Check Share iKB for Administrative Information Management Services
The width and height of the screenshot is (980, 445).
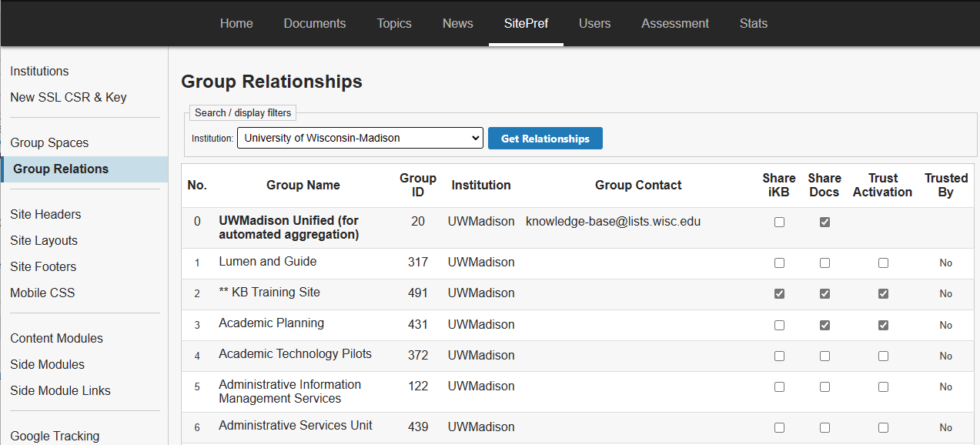(x=779, y=387)
